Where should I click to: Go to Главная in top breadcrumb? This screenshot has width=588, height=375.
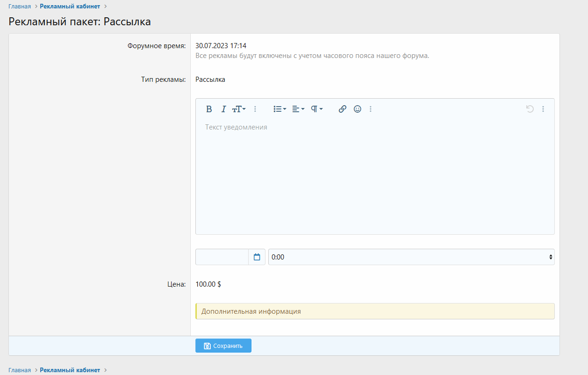(20, 7)
